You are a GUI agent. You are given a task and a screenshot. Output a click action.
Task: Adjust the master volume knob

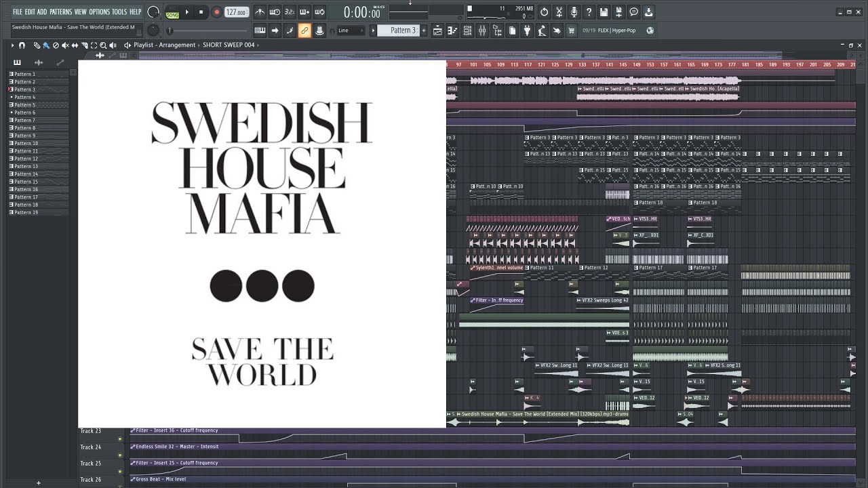[x=154, y=12]
